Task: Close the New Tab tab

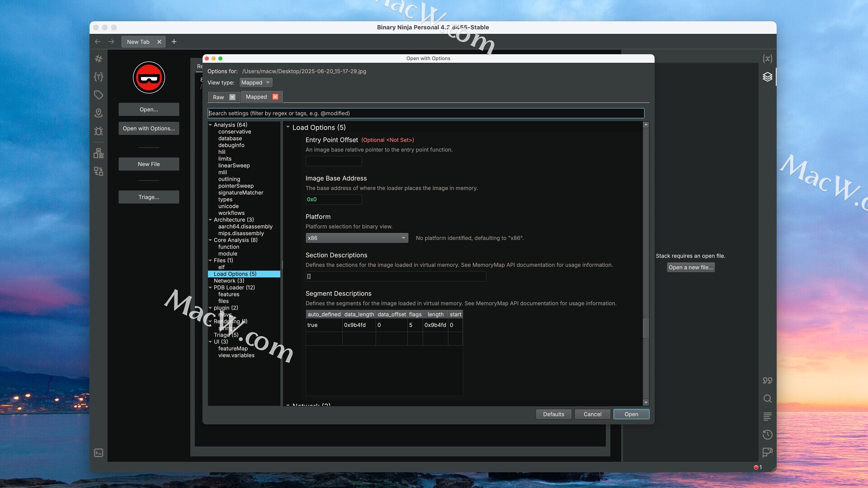Action: pyautogui.click(x=159, y=42)
